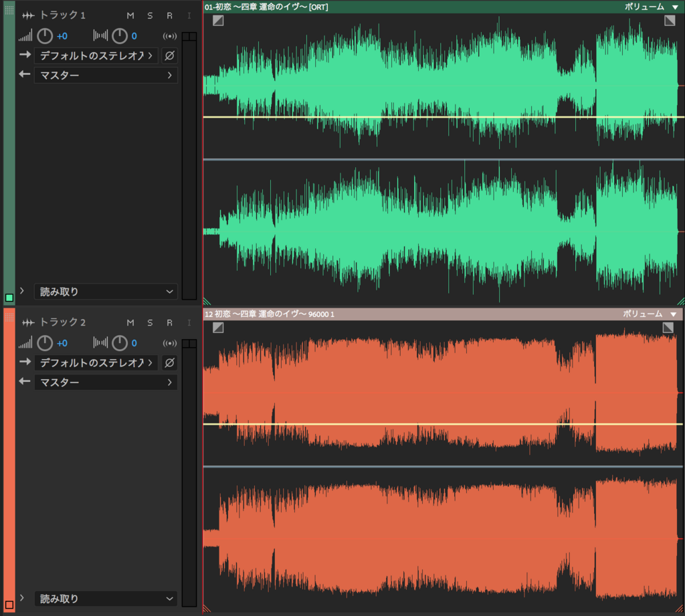Click Track 1 pan value 0

(x=134, y=36)
